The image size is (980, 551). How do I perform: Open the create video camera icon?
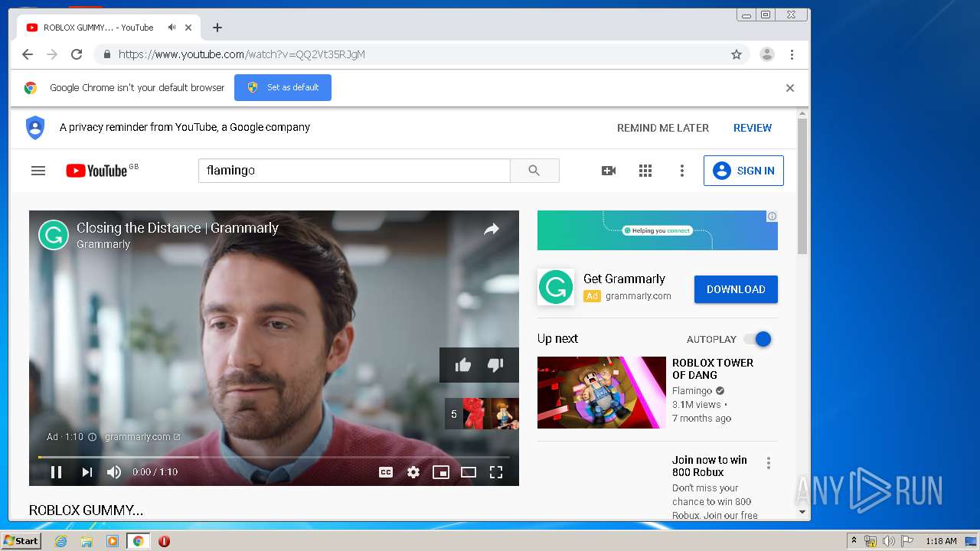tap(609, 171)
